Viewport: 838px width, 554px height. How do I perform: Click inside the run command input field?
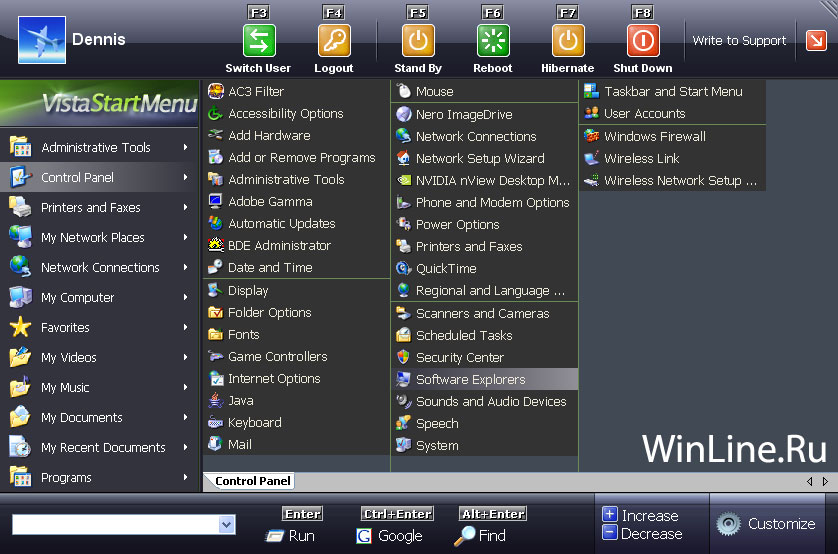[x=115, y=525]
